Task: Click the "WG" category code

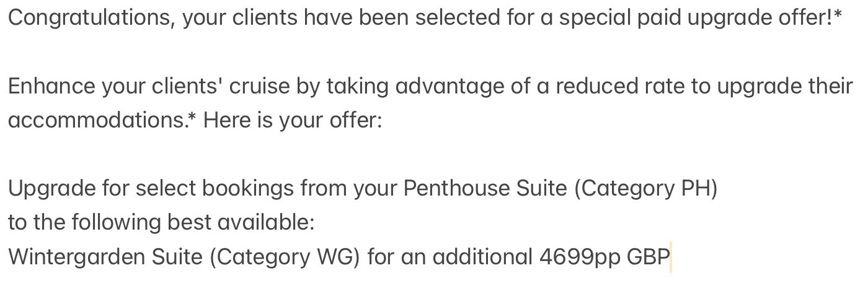Action: (334, 257)
